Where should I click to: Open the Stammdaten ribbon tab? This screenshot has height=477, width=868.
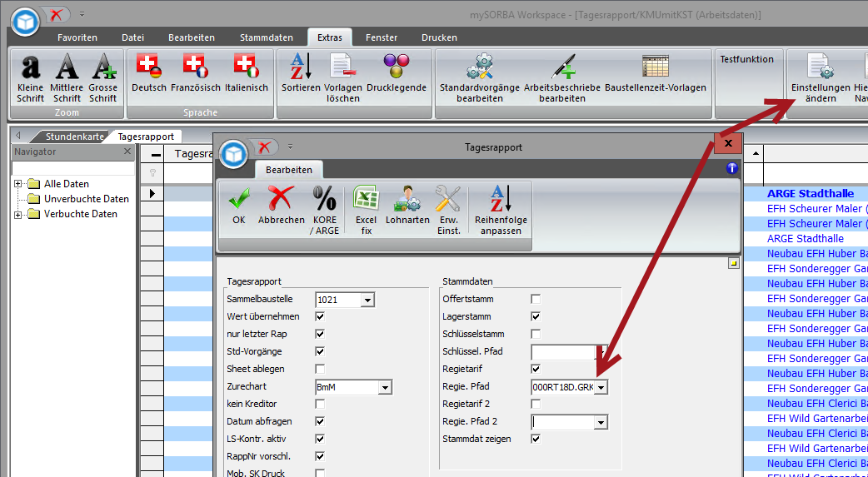pyautogui.click(x=266, y=37)
